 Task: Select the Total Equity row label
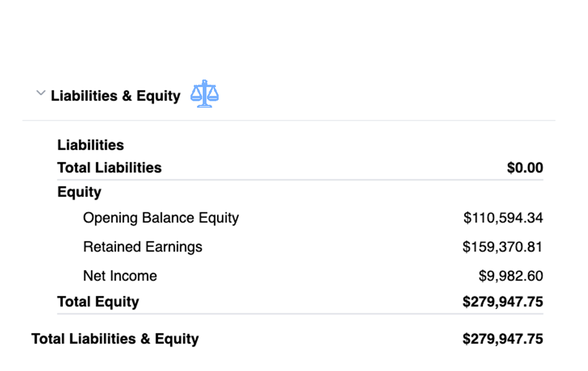pyautogui.click(x=98, y=302)
